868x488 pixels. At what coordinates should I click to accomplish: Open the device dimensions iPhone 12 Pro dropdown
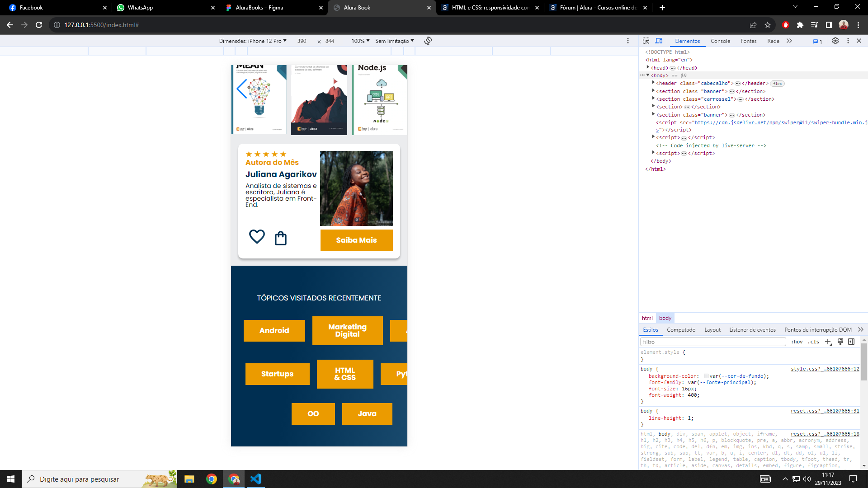coord(253,41)
